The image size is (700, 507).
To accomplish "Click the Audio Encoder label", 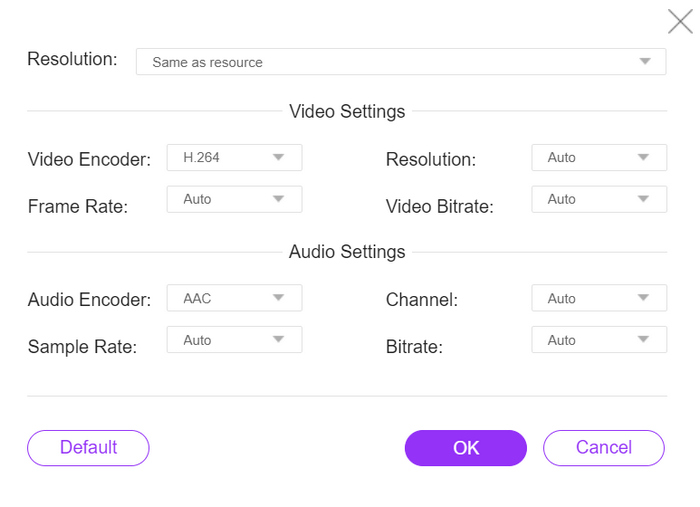I will [x=89, y=299].
